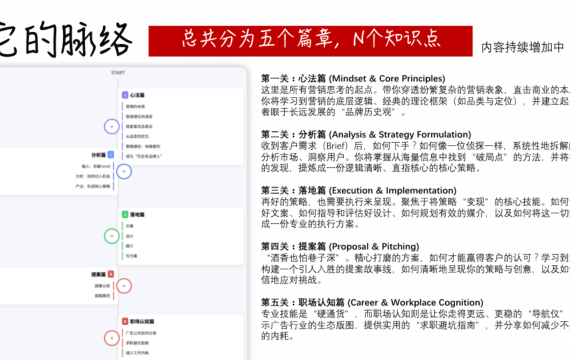Open the 写方案 item in 落地篇
Image resolution: width=570 pixels, height=360 pixels.
132,256
